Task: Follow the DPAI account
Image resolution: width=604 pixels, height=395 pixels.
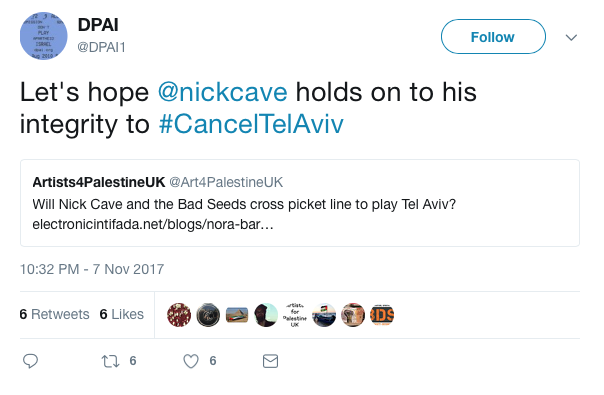Action: coord(493,37)
